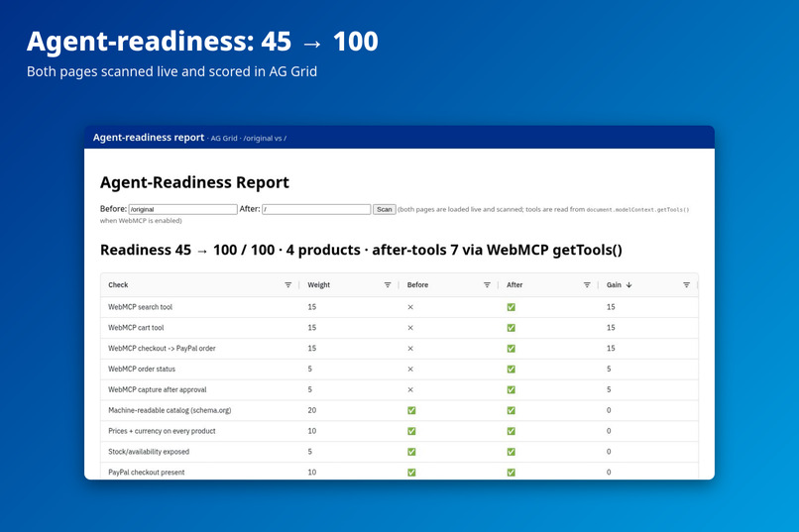Open the Gain column filter menu icon
The image size is (799, 532).
click(686, 285)
